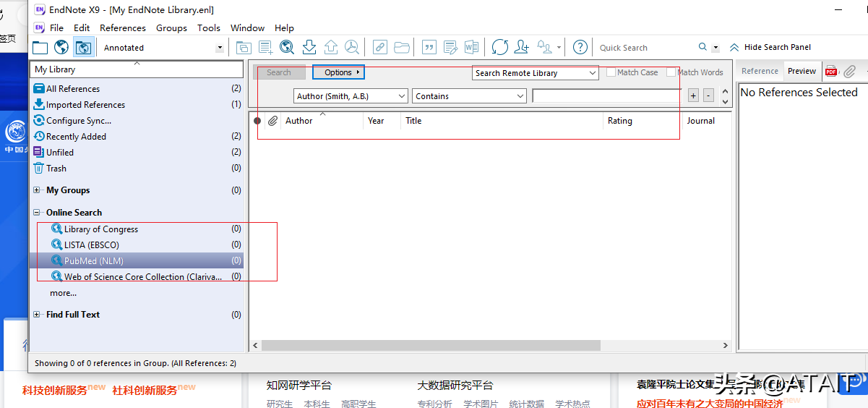Click Go to Word Processor icon
The width and height of the screenshot is (868, 408).
click(x=471, y=48)
